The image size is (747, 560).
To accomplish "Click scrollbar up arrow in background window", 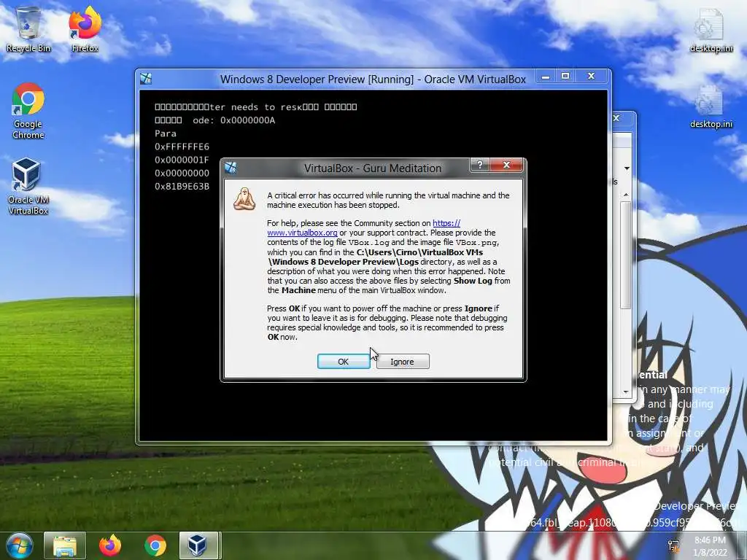I will 626,195.
